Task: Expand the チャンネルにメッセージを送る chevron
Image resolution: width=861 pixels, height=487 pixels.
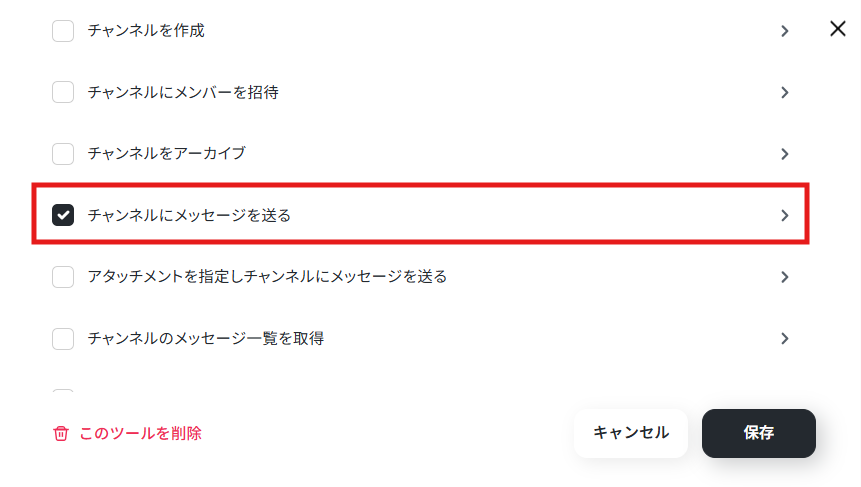Action: pyautogui.click(x=785, y=216)
